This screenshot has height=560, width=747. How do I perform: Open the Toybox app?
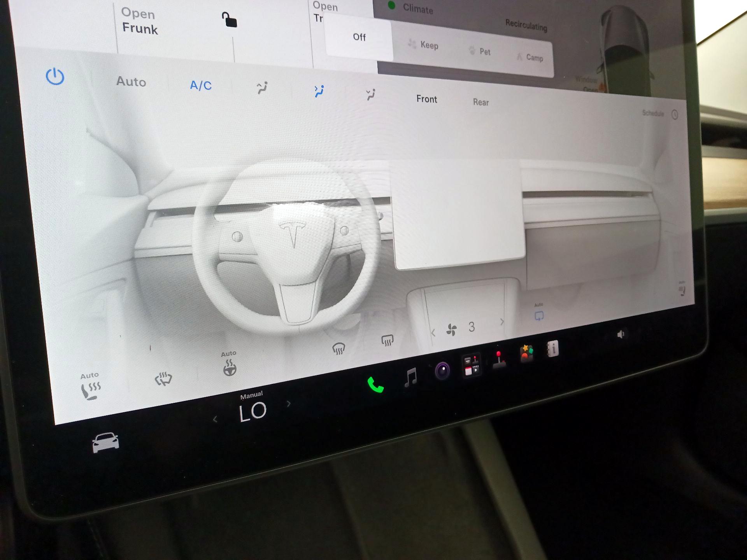point(526,353)
